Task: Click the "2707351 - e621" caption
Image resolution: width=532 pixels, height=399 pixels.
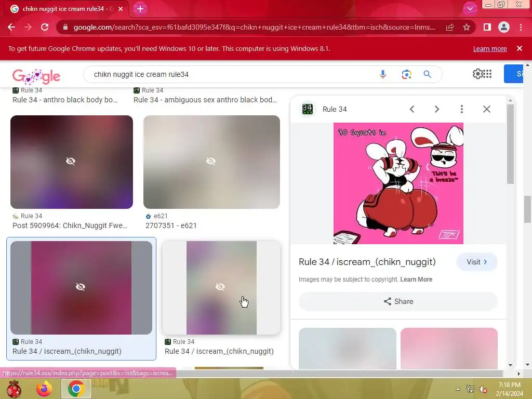Action: (171, 225)
